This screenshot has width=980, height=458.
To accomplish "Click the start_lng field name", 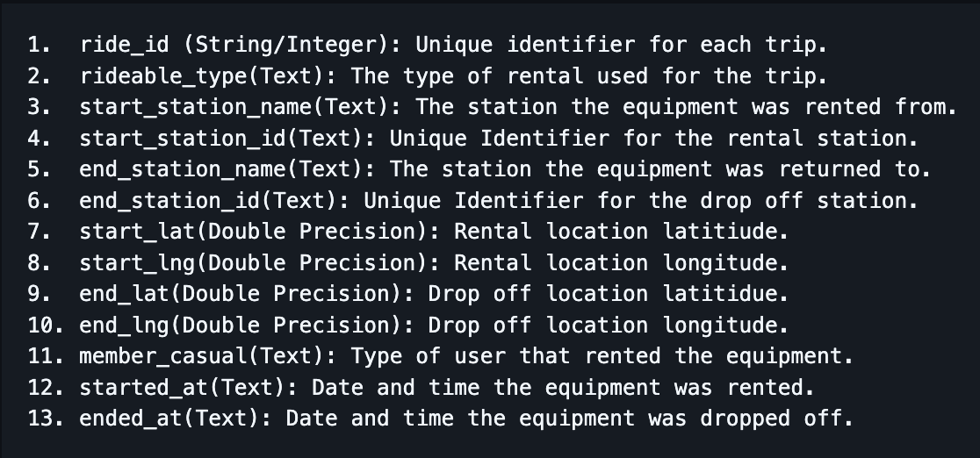I will click(137, 263).
